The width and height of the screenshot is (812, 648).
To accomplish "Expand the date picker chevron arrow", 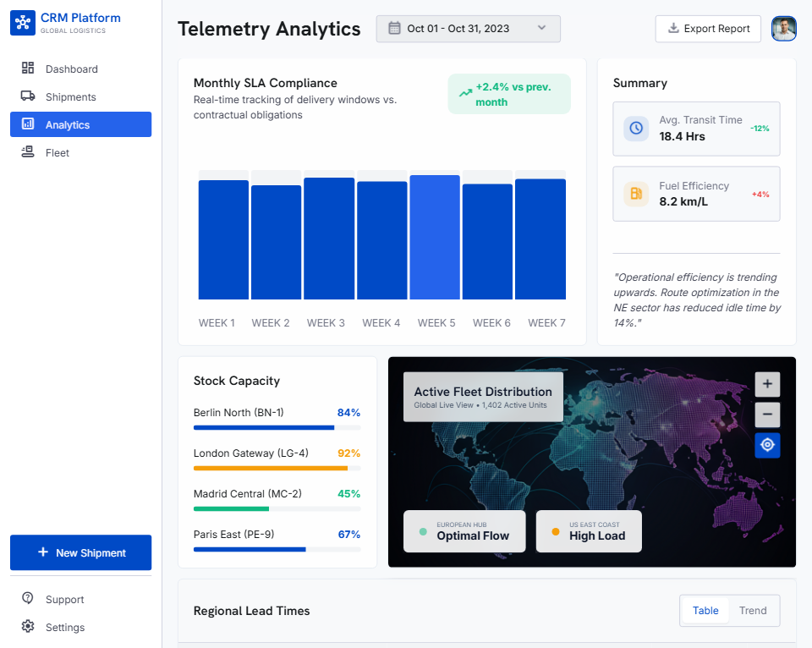I will 541,28.
